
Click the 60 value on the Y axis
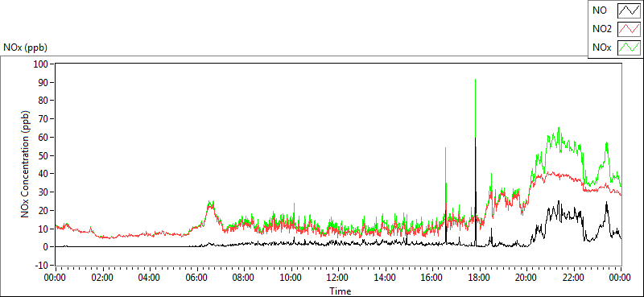[44, 137]
